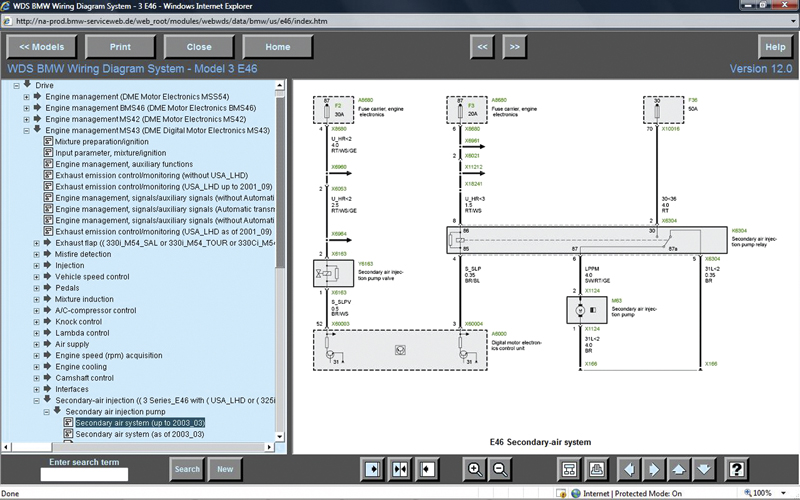Expand the Lambda control node

click(x=37, y=333)
